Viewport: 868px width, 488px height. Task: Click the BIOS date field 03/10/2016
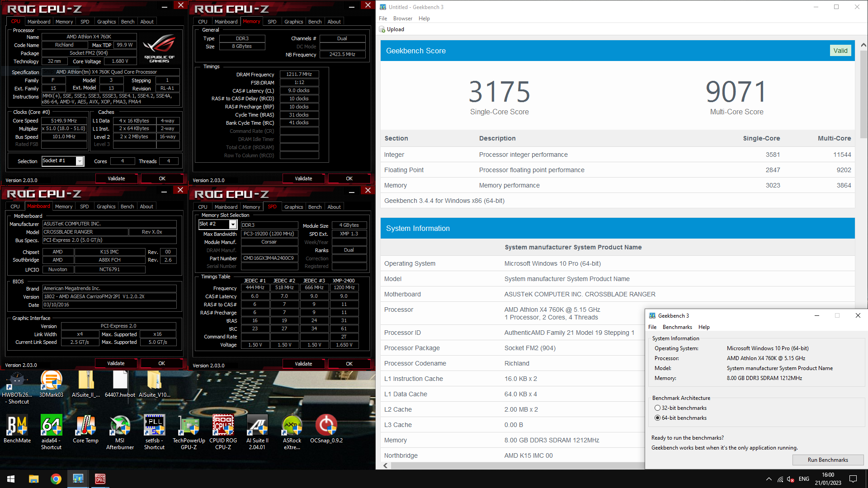click(109, 305)
